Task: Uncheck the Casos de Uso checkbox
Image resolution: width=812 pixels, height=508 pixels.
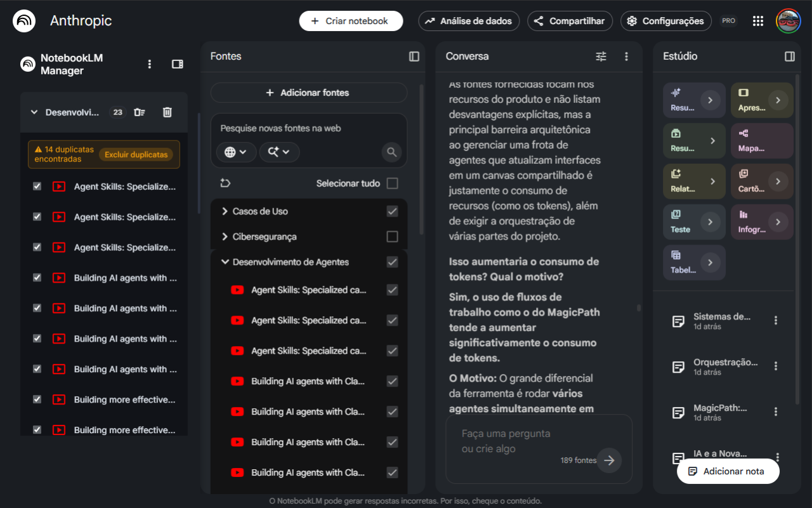Action: click(393, 211)
